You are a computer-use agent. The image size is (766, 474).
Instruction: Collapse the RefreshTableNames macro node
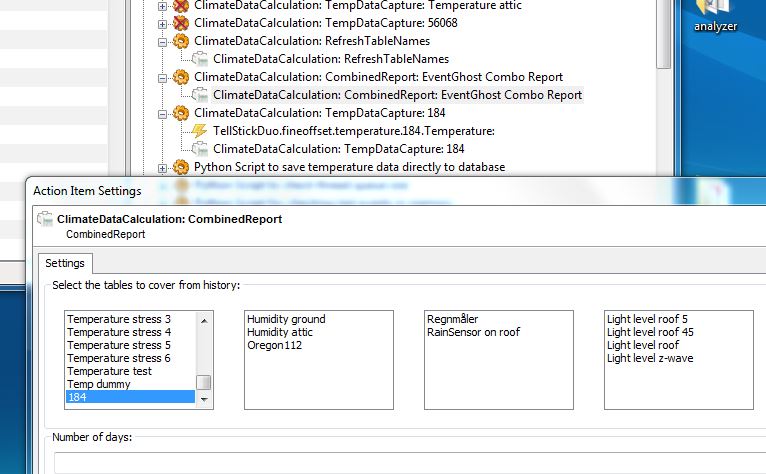(x=162, y=42)
